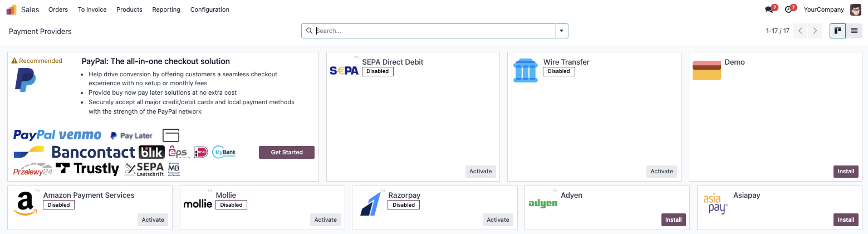Click the SEPA Direct Debit Disabled badge
The image size is (868, 234).
pos(377,71)
